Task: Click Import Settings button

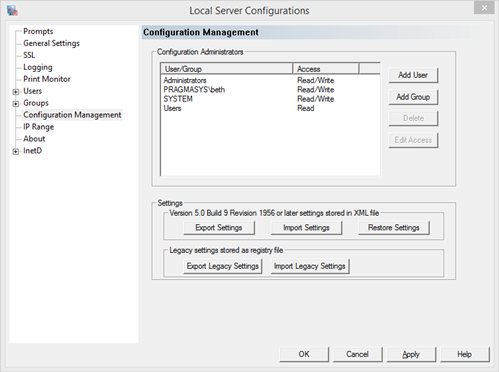Action: point(306,228)
